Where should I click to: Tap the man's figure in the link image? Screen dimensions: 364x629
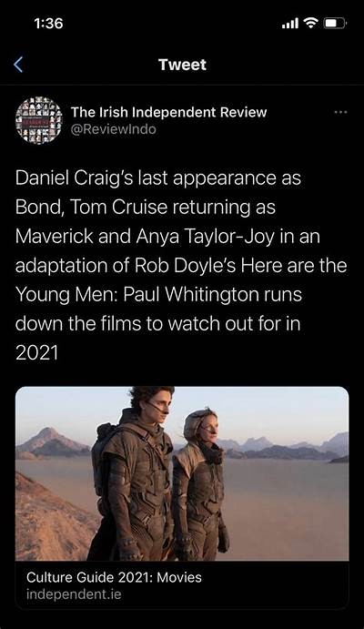[x=132, y=473]
